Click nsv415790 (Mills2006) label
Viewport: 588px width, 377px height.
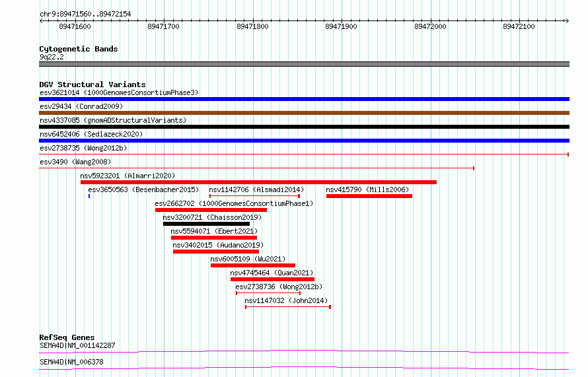tap(367, 189)
